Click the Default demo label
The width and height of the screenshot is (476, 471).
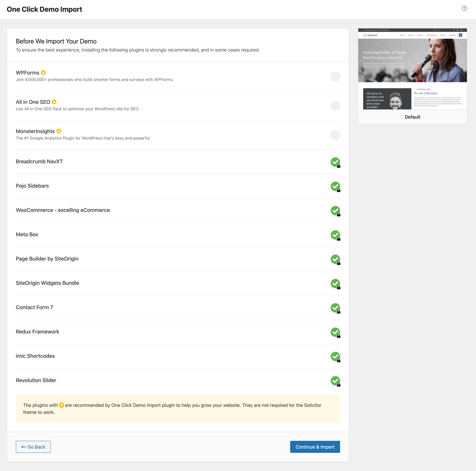click(412, 117)
